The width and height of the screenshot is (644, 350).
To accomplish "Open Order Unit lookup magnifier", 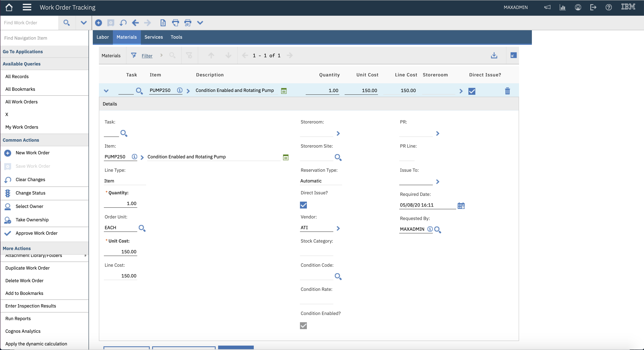I will [142, 228].
